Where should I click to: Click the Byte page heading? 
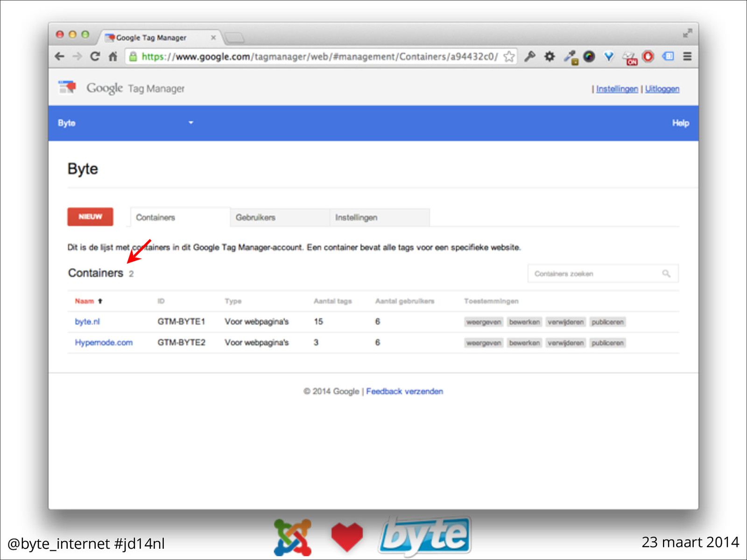(x=83, y=169)
